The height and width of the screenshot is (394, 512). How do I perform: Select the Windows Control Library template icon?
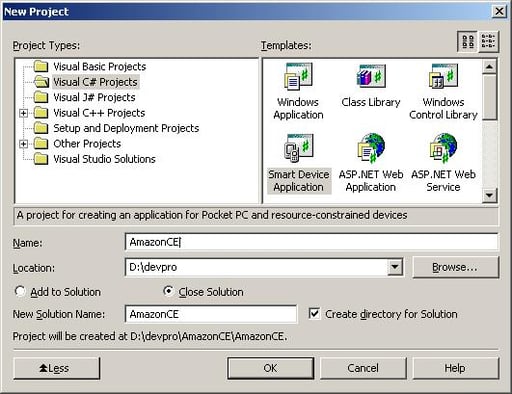[x=443, y=76]
